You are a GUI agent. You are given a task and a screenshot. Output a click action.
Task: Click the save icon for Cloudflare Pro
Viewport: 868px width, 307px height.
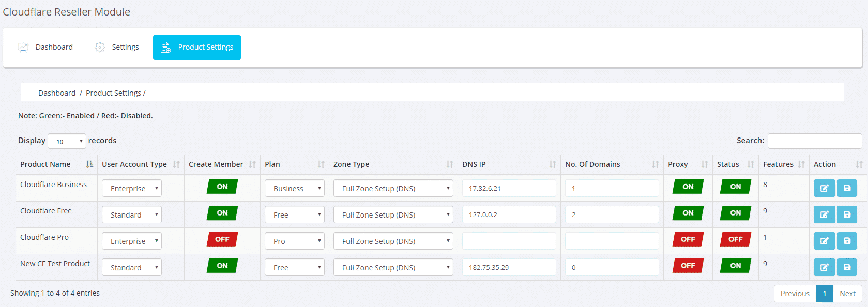click(847, 241)
